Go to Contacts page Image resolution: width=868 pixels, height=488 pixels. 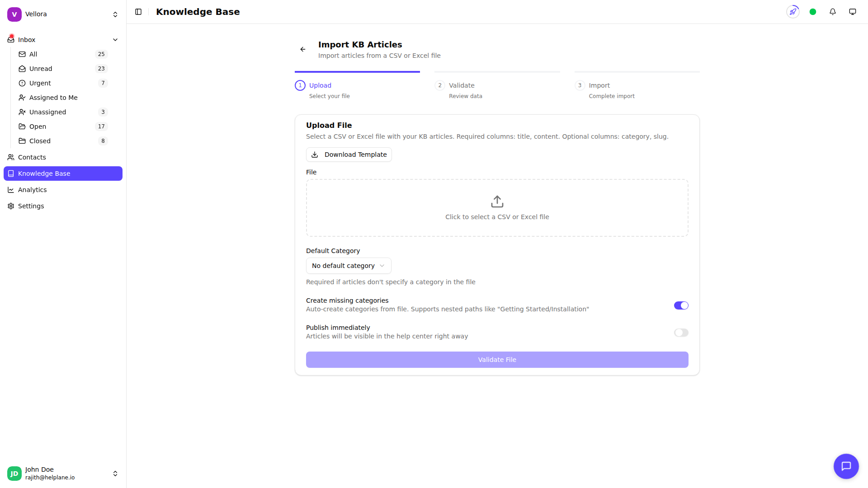tap(63, 157)
